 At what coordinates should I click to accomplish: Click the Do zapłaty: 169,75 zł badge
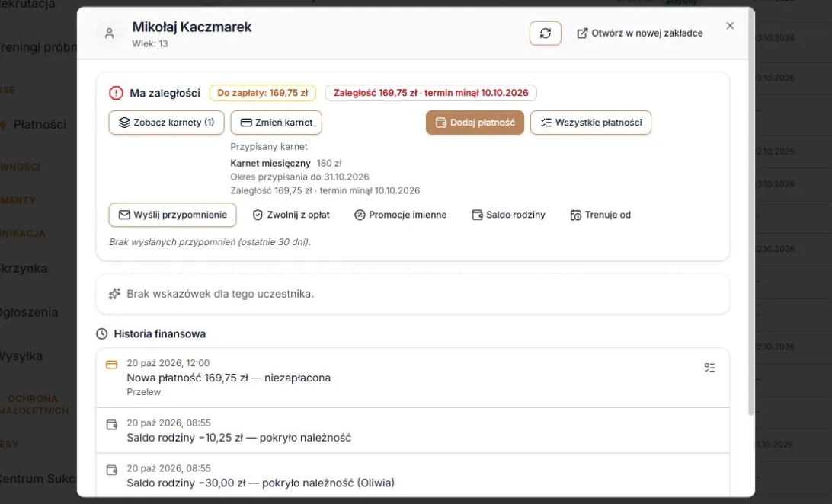tap(263, 94)
